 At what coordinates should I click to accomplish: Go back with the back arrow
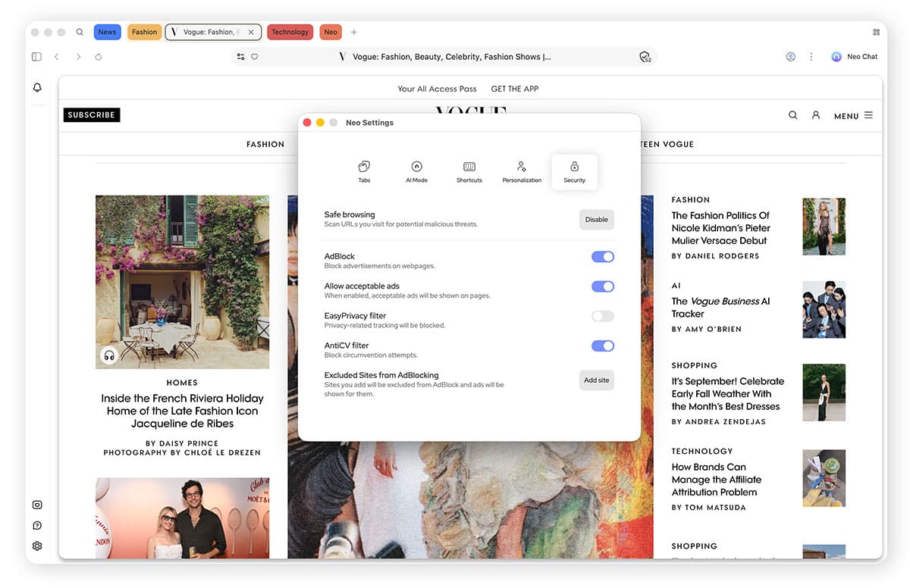57,57
